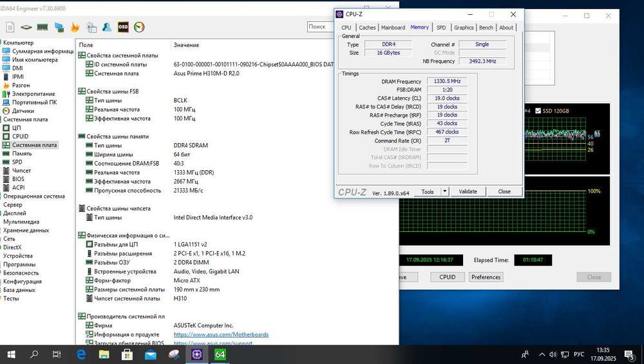Image resolution: width=644 pixels, height=364 pixels.
Task: Click the sensor gauge toolbar icon
Action: coord(139,27)
